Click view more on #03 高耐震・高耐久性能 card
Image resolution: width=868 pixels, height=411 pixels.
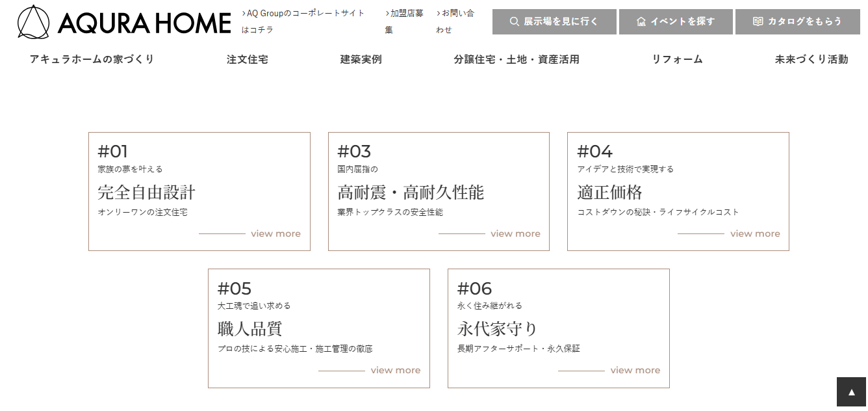tap(515, 233)
